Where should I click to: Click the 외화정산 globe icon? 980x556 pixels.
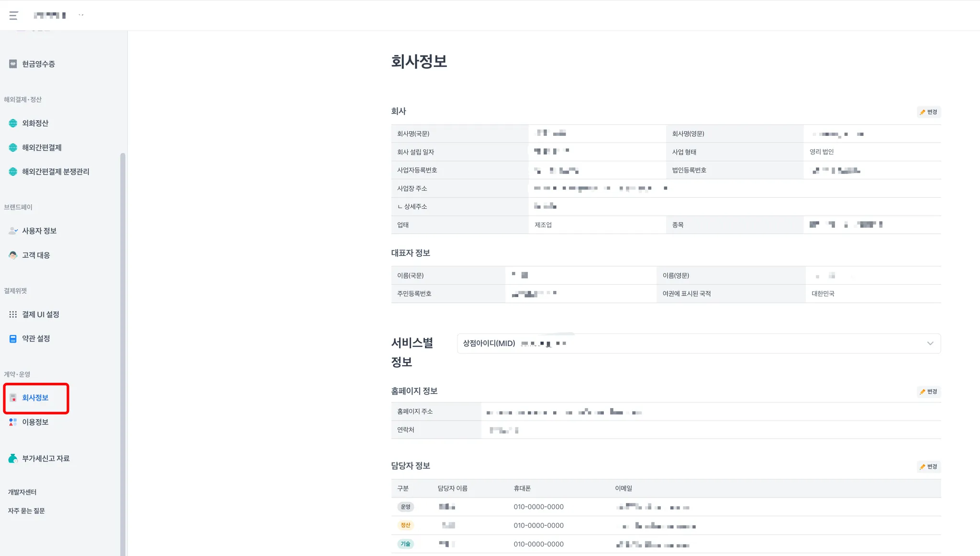click(x=13, y=123)
